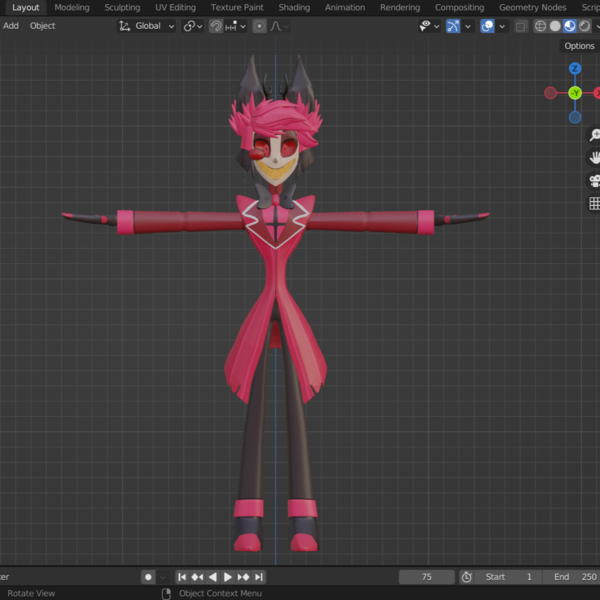Toggle snapping magnet icon
The height and width of the screenshot is (600, 600).
(216, 26)
